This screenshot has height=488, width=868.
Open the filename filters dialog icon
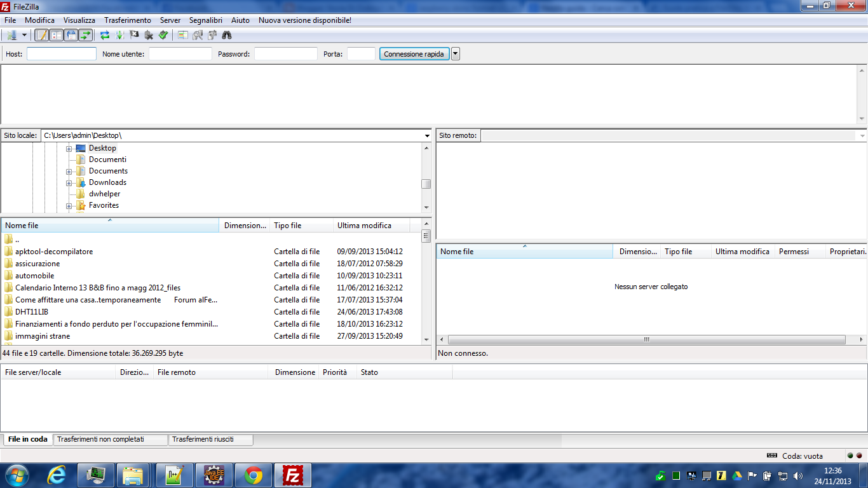click(183, 35)
